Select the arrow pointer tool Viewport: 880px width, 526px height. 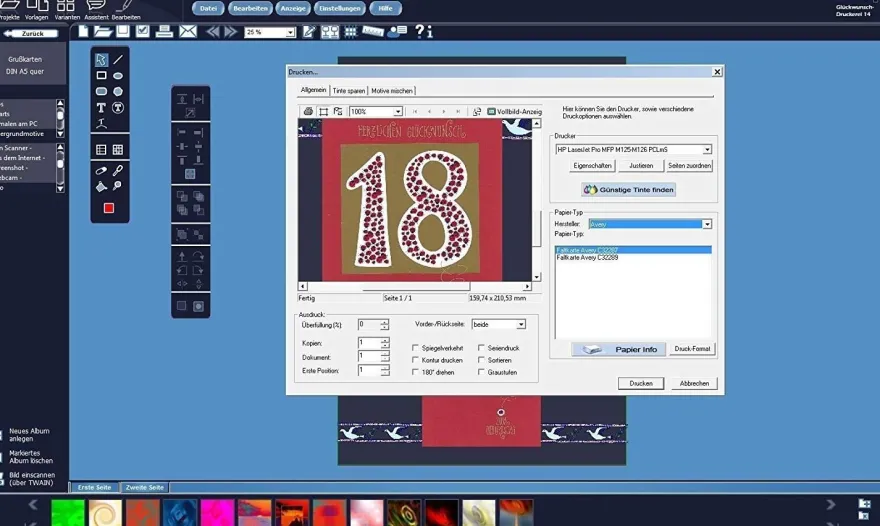point(101,60)
